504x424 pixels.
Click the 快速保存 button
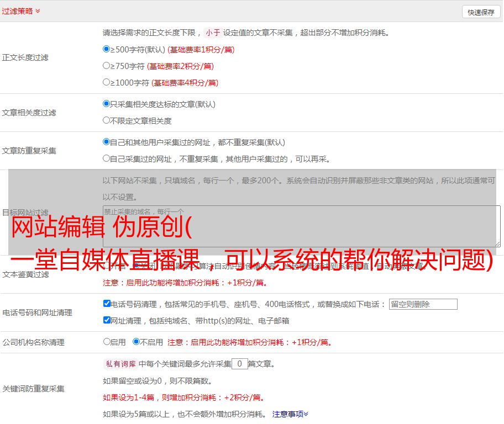[x=481, y=12]
